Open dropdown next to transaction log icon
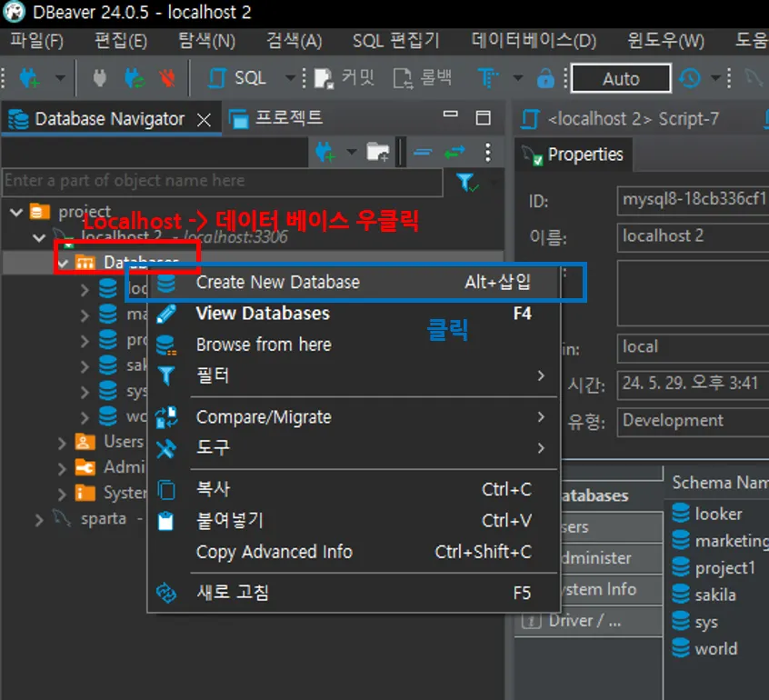This screenshot has height=700, width=769. pyautogui.click(x=715, y=77)
